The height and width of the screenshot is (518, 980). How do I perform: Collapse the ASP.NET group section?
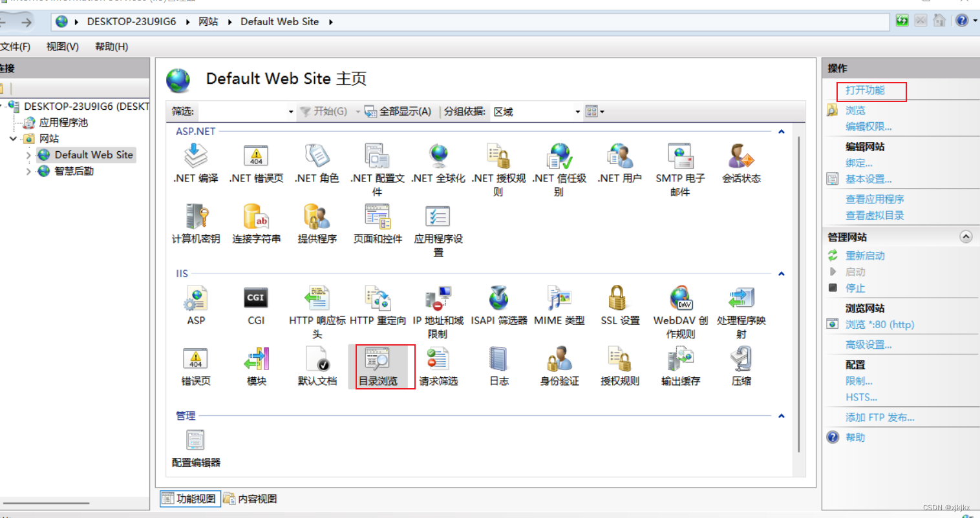[x=781, y=132]
